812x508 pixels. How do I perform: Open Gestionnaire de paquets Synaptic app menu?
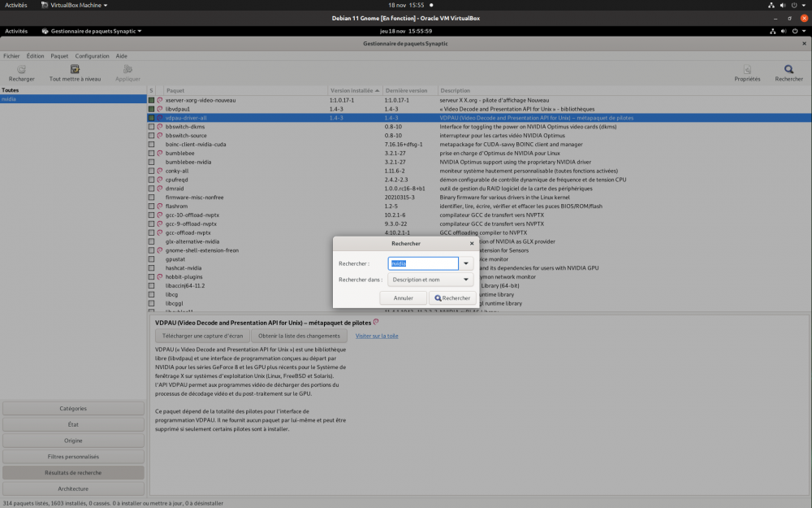[92, 31]
